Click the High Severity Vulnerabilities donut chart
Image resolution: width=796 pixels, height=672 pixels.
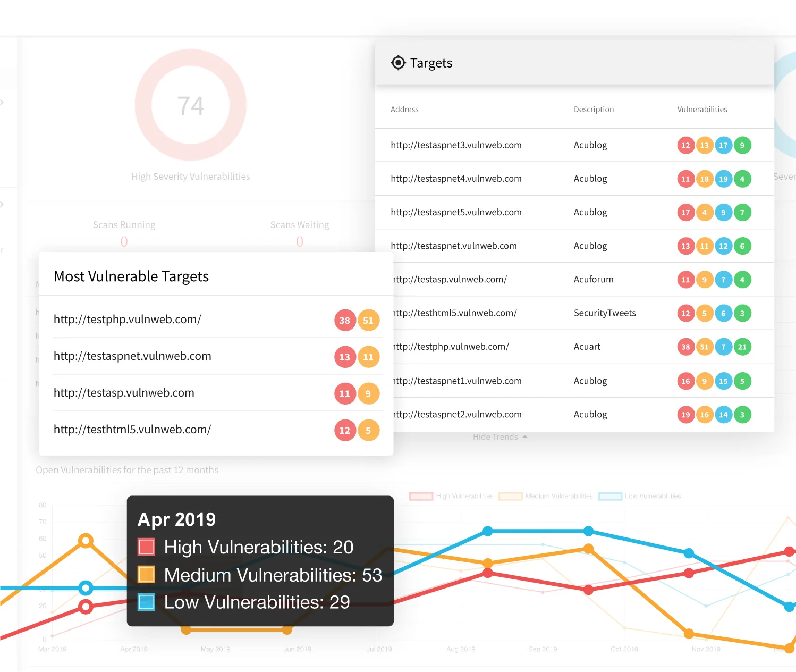[191, 105]
